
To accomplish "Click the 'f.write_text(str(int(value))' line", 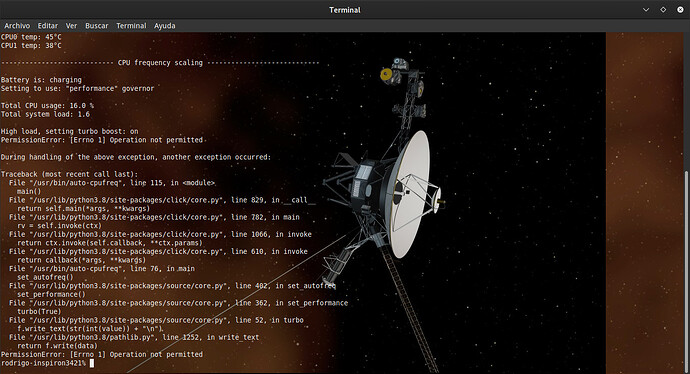I will [90, 329].
